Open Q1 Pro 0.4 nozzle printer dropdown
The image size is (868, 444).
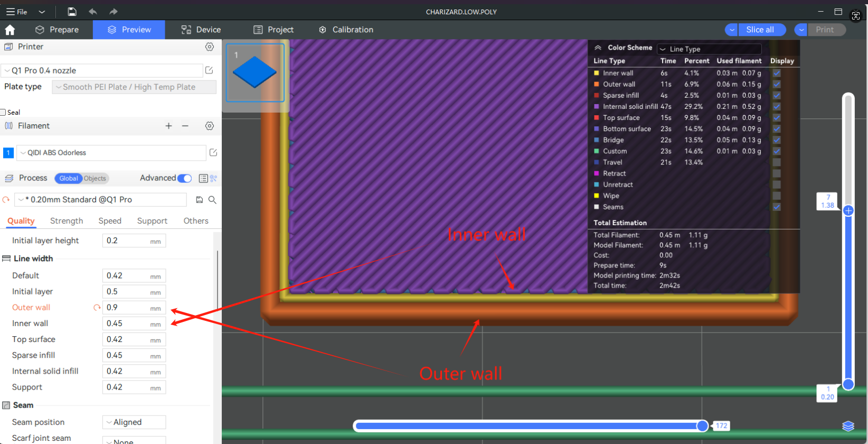103,70
